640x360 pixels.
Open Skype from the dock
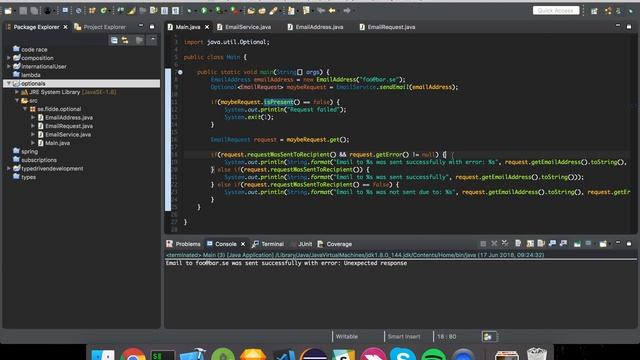coord(402,354)
